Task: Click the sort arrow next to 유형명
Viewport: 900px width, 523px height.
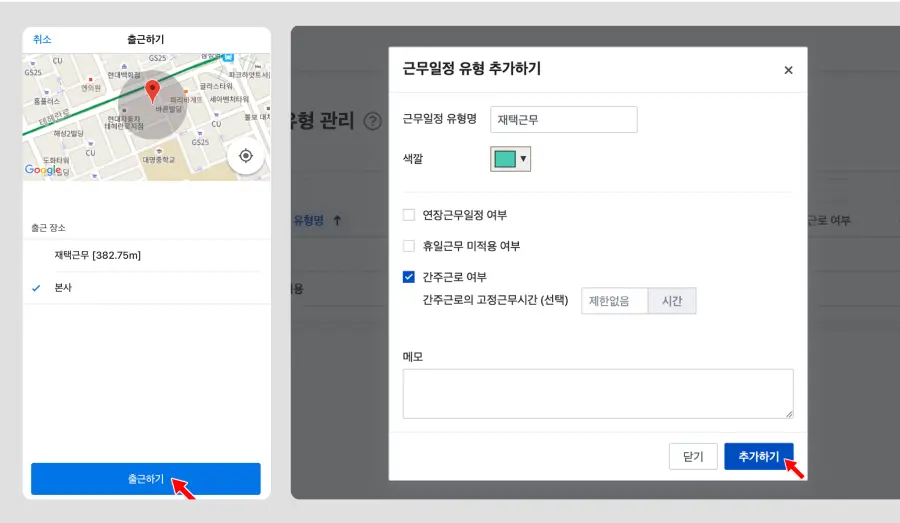Action: [338, 220]
